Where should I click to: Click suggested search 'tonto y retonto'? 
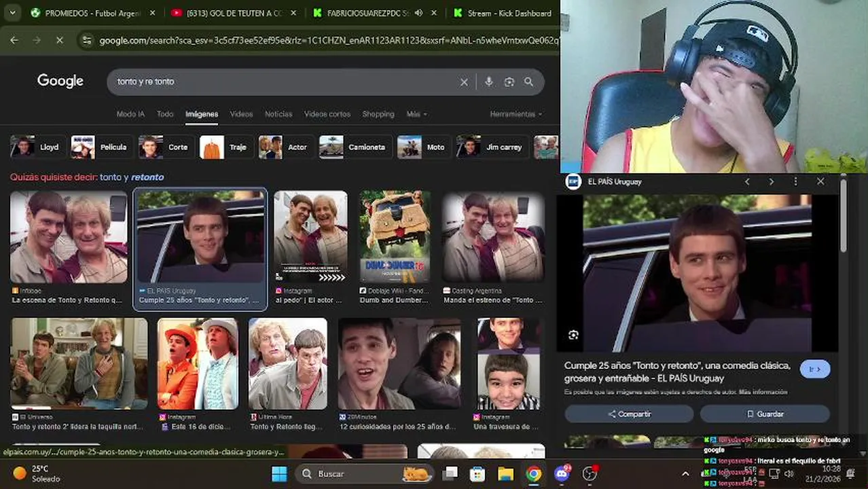(x=132, y=177)
